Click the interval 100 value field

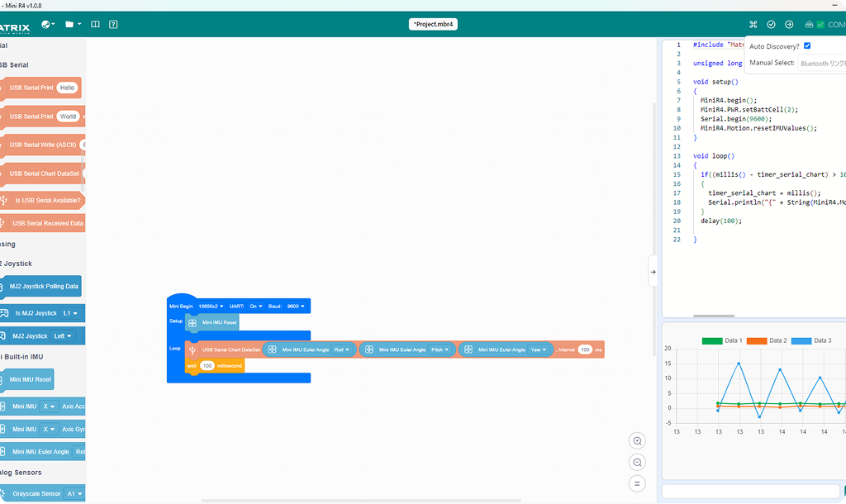coord(585,349)
